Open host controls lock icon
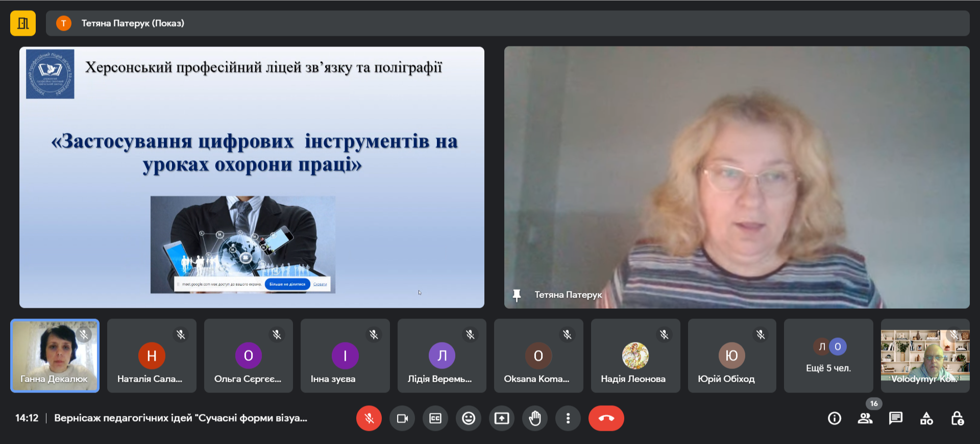 (957, 419)
